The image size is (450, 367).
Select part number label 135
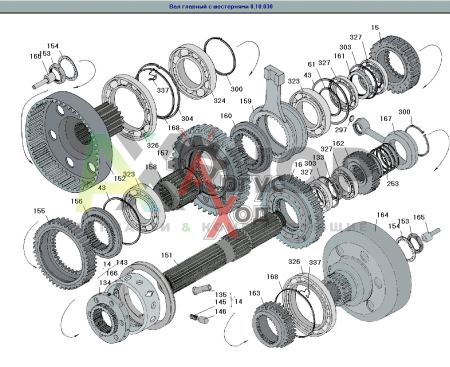[221, 295]
